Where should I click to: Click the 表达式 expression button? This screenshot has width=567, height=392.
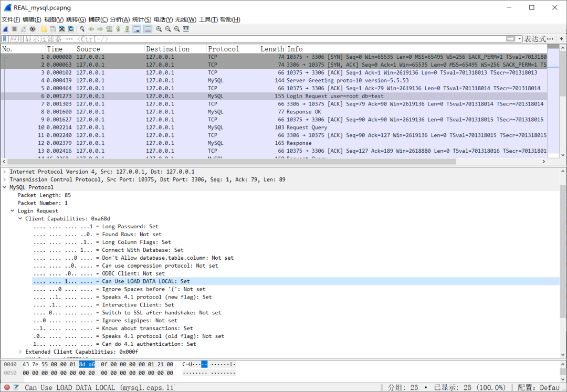tap(539, 39)
